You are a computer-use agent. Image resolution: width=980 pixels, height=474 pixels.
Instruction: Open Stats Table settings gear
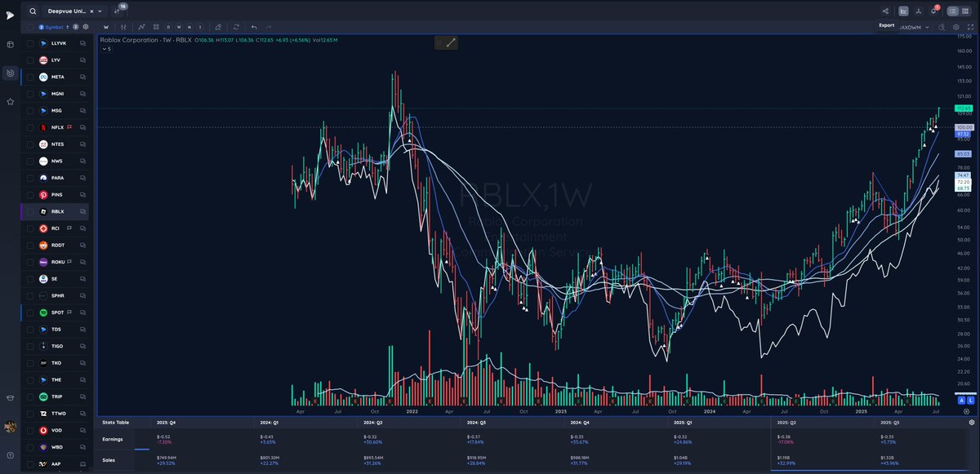[x=970, y=423]
